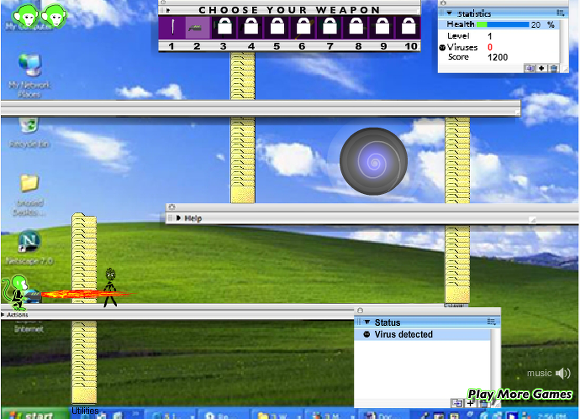The image size is (580, 419).
Task: Expand Choose Your Weapon panel arrow
Action: tap(168, 10)
